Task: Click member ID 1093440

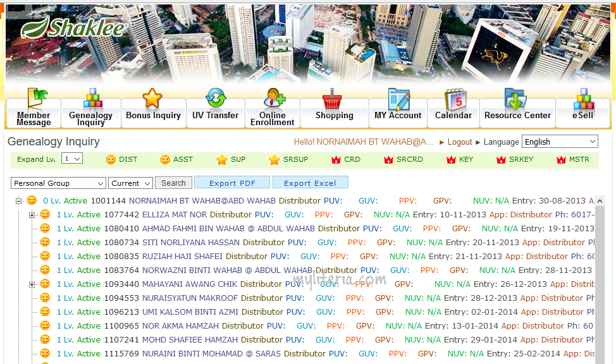Action: (x=121, y=284)
